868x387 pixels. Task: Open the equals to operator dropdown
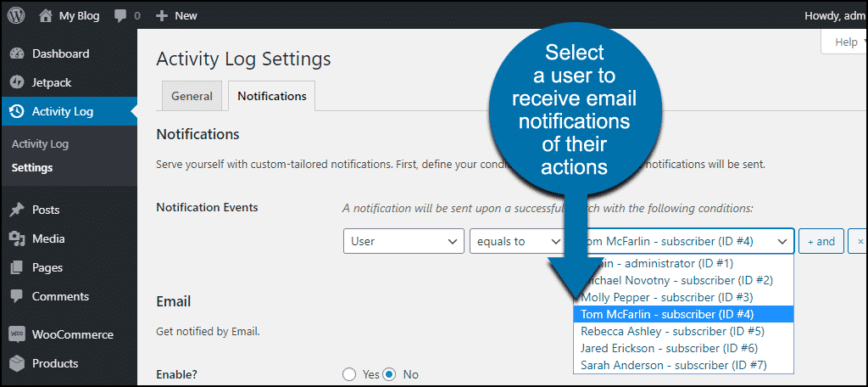516,241
